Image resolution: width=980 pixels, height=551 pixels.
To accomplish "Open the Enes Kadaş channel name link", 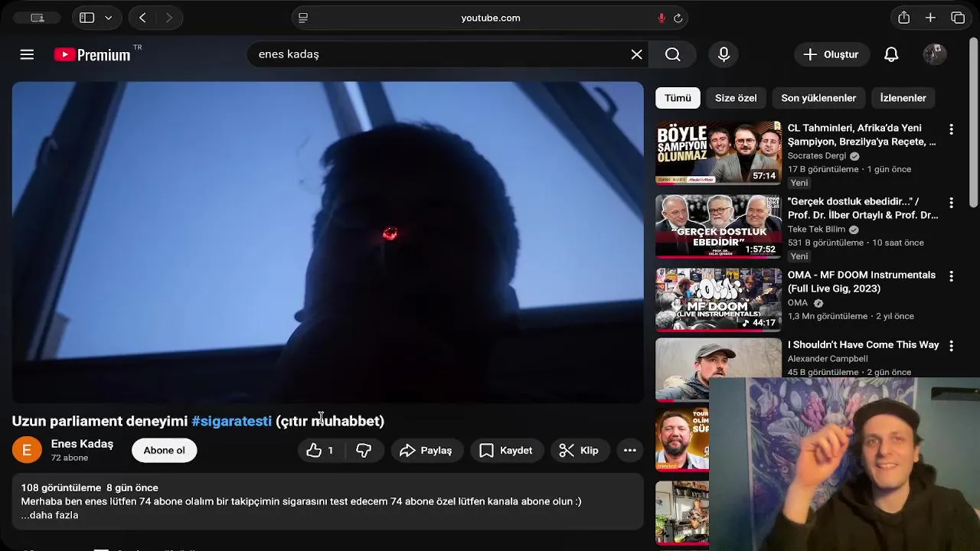I will pos(82,444).
